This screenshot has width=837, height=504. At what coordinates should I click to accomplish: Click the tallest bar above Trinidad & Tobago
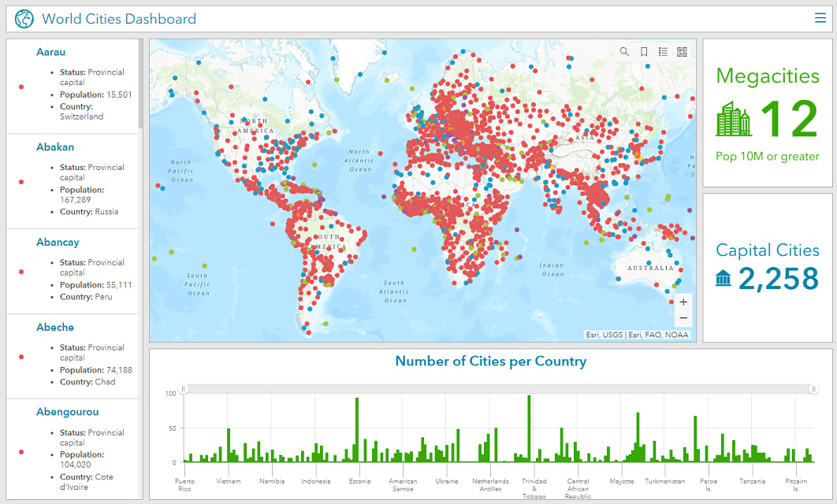coord(529,428)
